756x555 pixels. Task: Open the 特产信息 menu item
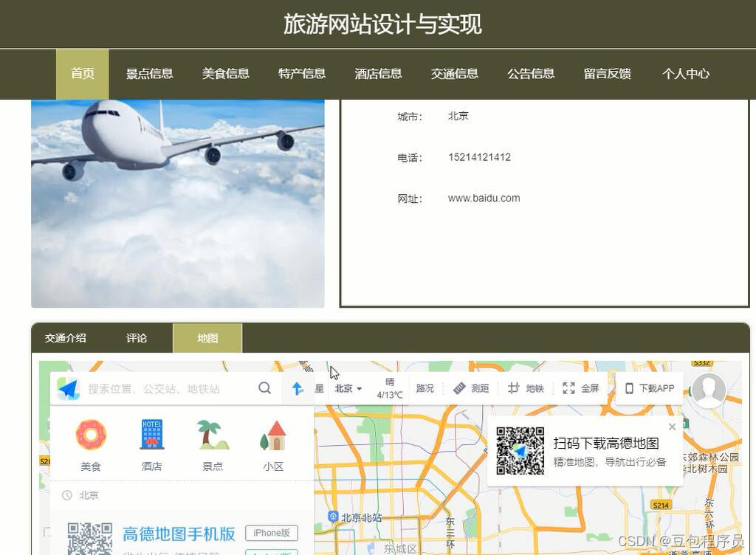pyautogui.click(x=302, y=74)
